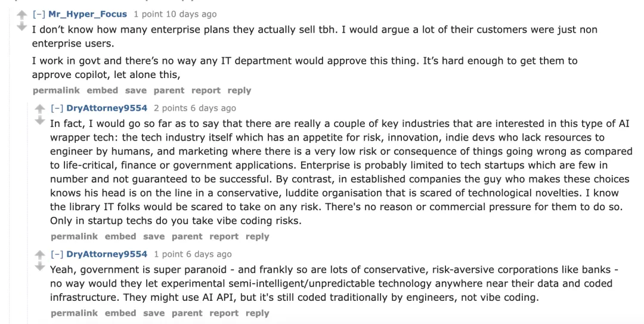
Task: Downvote DryAttorney9554's 2-point comment
Action: tap(40, 120)
